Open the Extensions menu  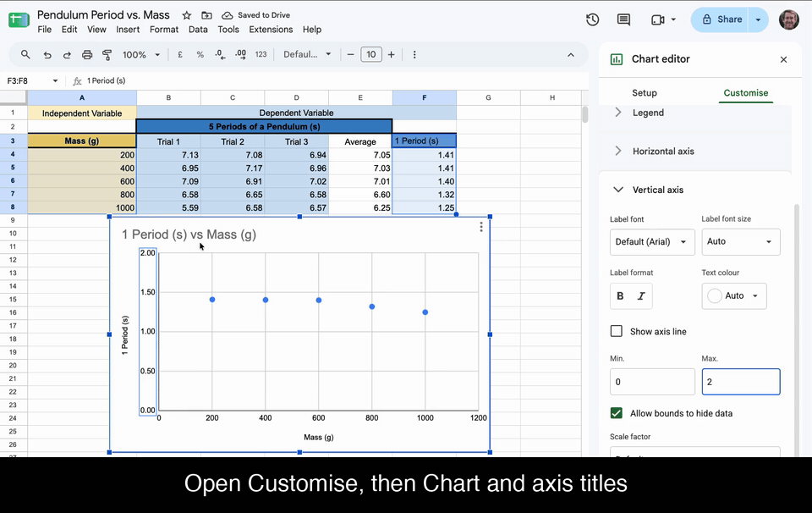(271, 30)
